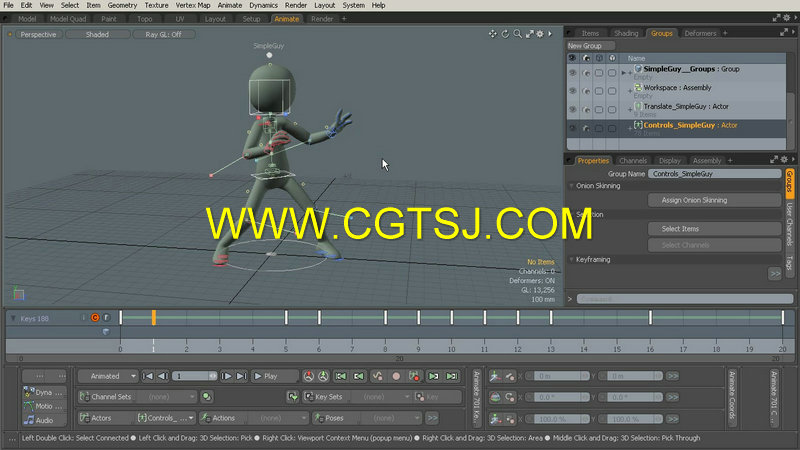Switch to the Setup layout tab
The height and width of the screenshot is (450, 800).
(251, 19)
